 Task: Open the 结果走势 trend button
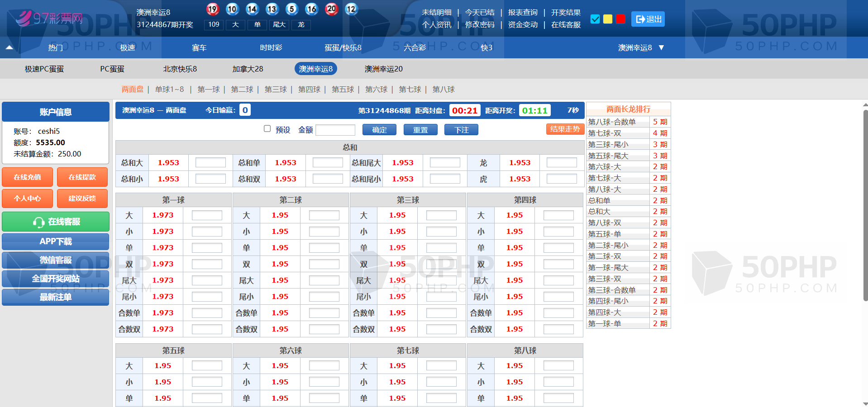[564, 129]
